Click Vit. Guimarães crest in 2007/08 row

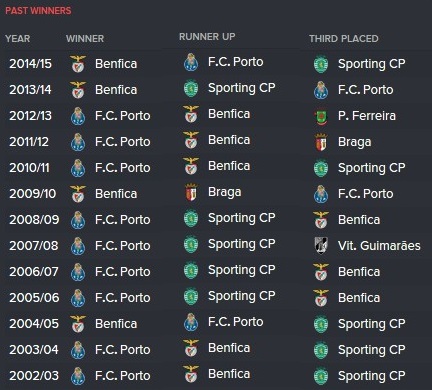coord(321,246)
